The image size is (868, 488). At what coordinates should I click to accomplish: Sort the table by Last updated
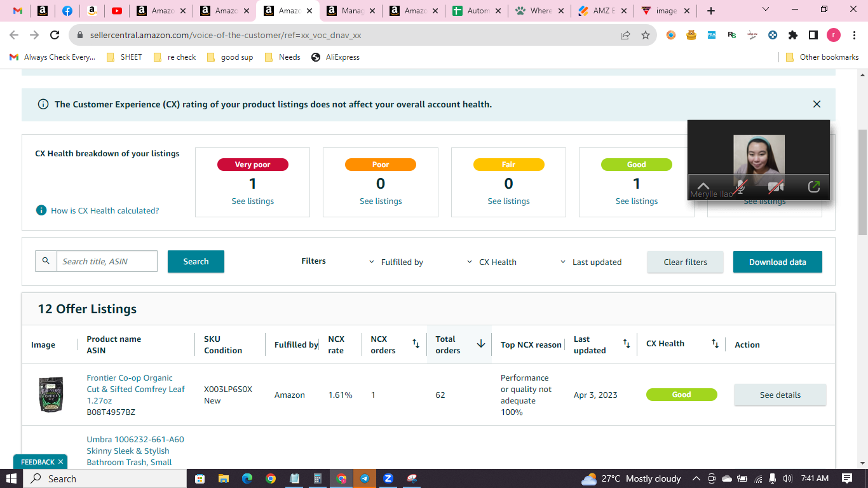[627, 344]
